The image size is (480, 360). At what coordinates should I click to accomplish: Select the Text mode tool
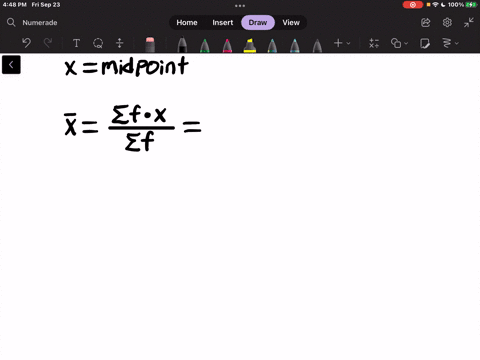click(76, 43)
